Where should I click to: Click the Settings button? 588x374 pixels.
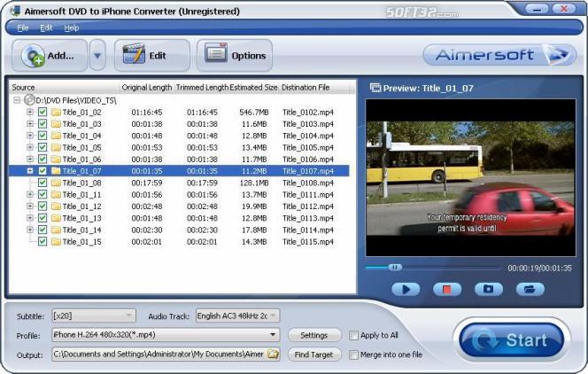314,335
